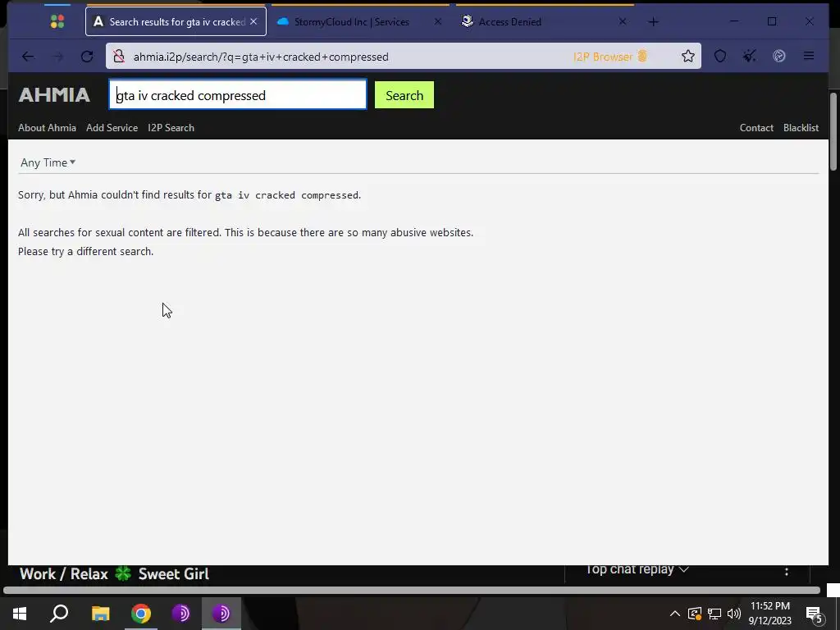Image resolution: width=840 pixels, height=630 pixels.
Task: Expand the Any Time filter dropdown
Action: (48, 162)
